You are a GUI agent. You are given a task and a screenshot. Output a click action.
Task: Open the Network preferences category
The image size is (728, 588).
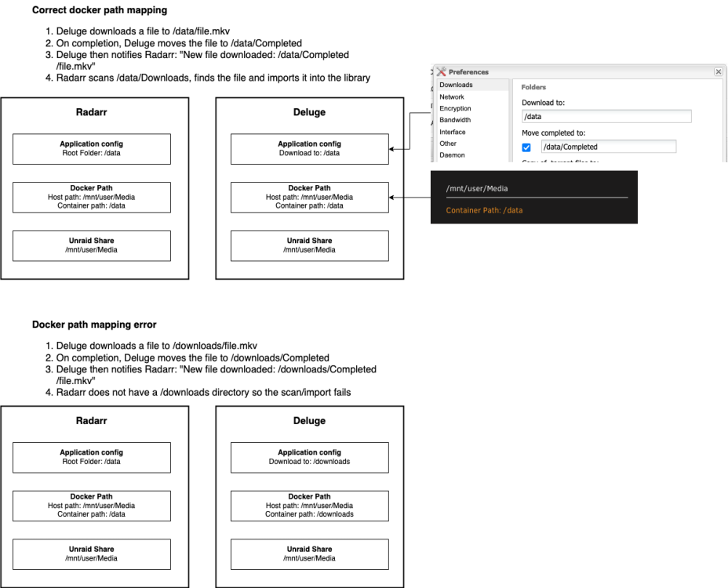(452, 97)
